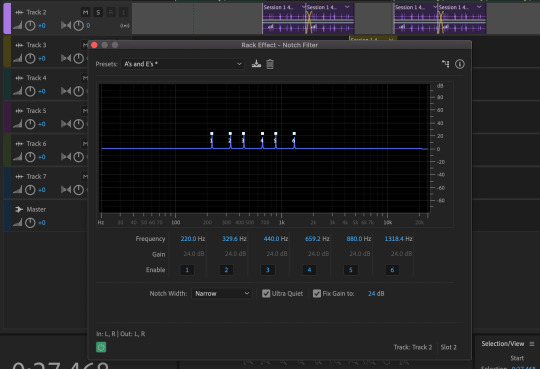Open the Presets dropdown A's and E's
This screenshot has width=540, height=369.
pyautogui.click(x=183, y=64)
